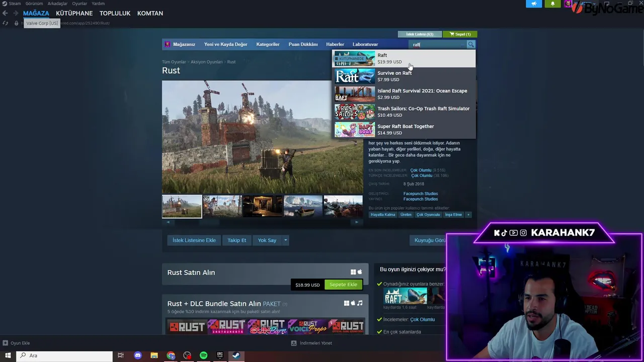Open Google Chrome from the taskbar

coord(171,355)
